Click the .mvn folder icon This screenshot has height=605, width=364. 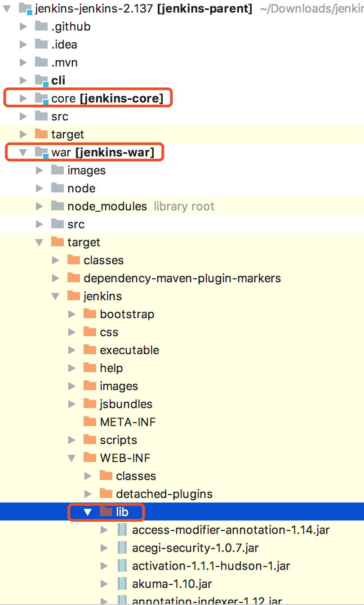tap(41, 62)
